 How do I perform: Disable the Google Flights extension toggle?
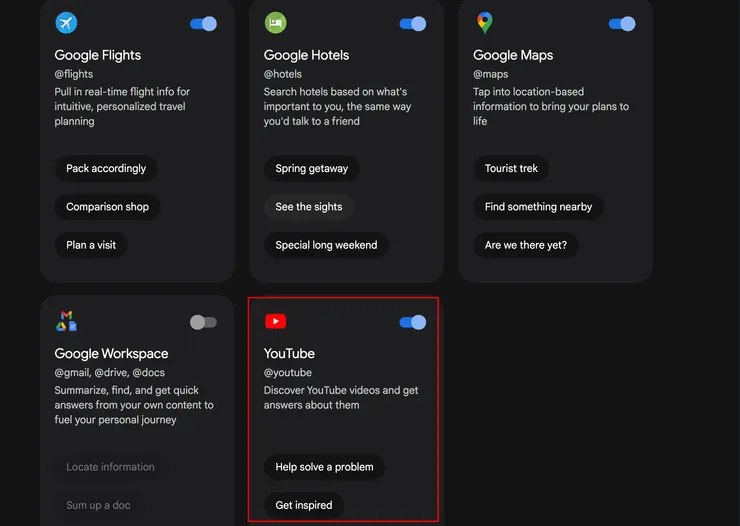[x=203, y=24]
